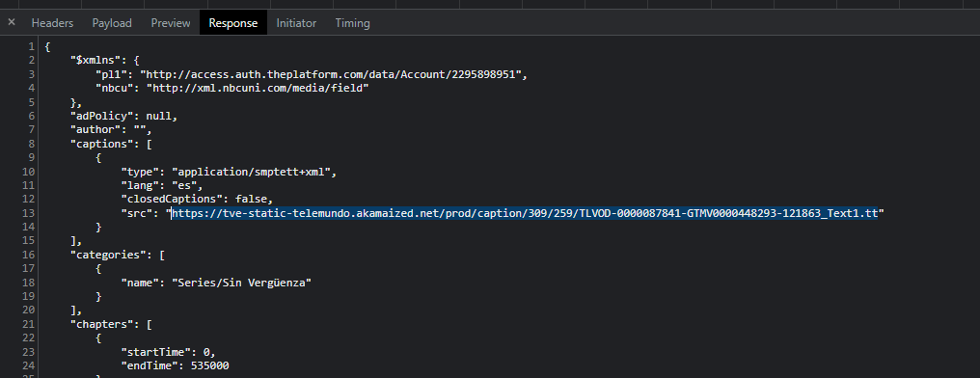Click the null value on line 6
The width and height of the screenshot is (980, 378).
[x=159, y=117]
